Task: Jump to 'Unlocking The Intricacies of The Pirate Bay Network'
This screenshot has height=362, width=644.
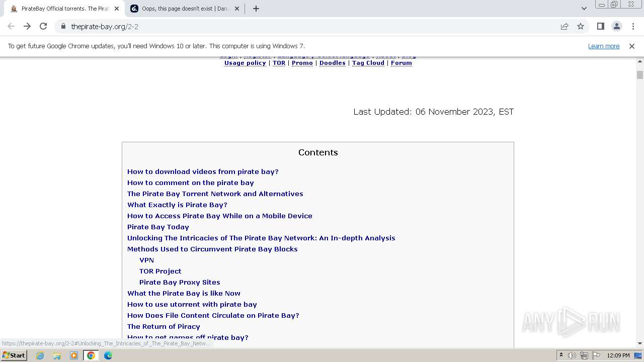Action: coord(261,238)
